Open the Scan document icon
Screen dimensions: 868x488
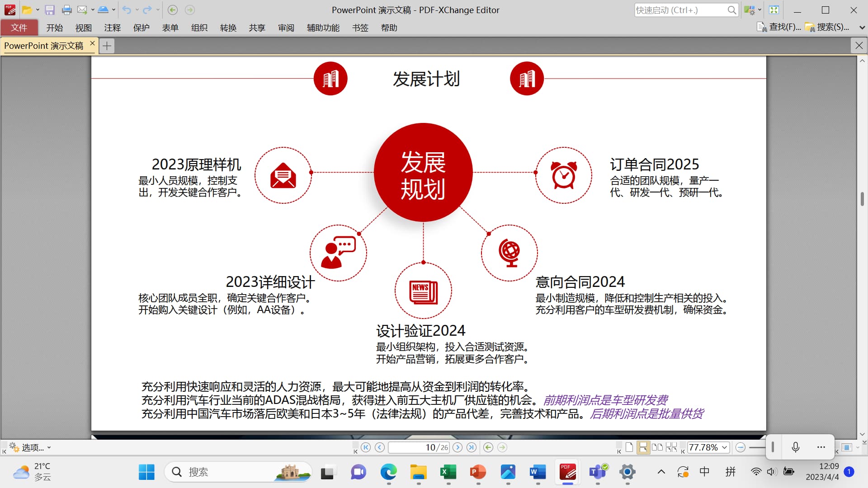[103, 10]
